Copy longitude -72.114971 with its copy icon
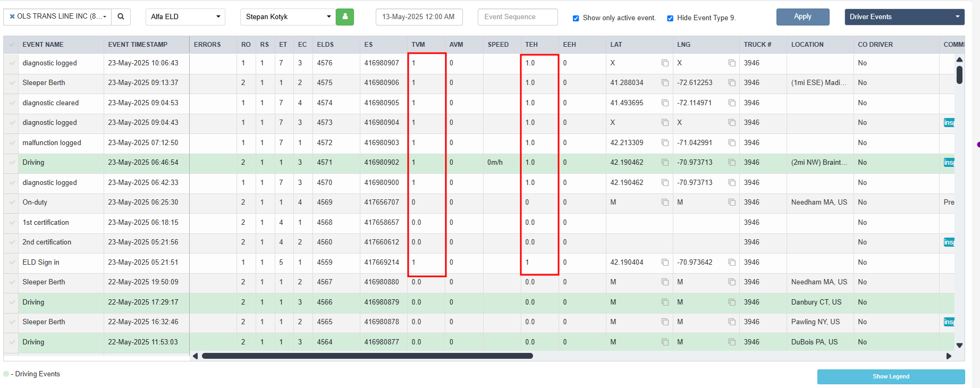 click(732, 103)
